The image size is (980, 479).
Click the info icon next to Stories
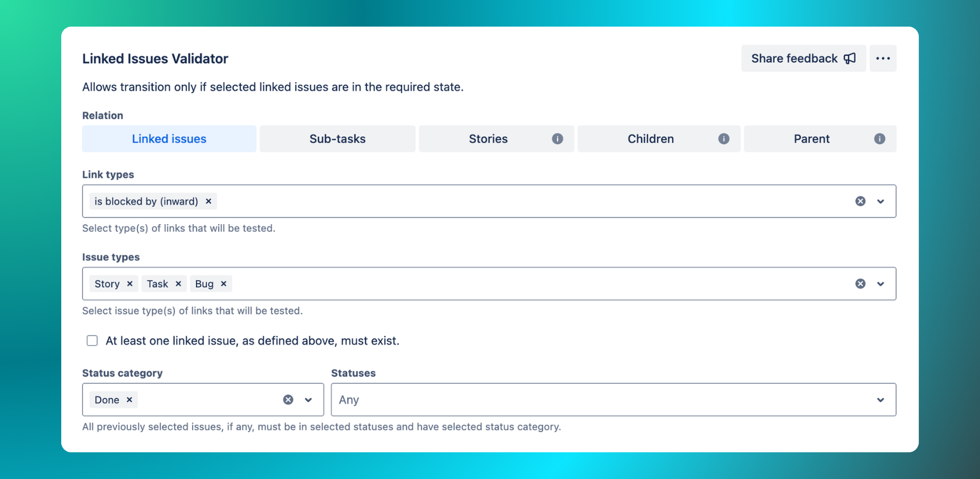(558, 138)
